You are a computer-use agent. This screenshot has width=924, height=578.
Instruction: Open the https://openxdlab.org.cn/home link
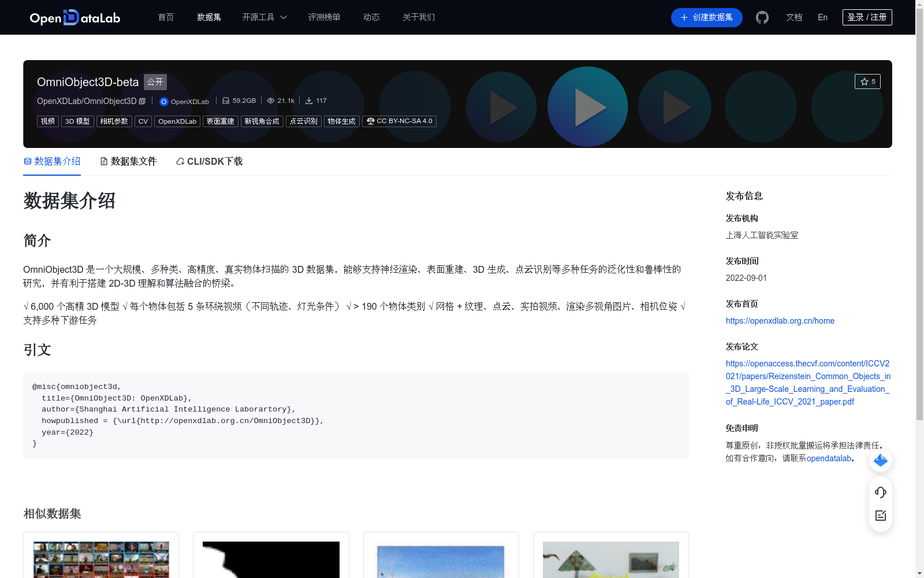pos(780,321)
